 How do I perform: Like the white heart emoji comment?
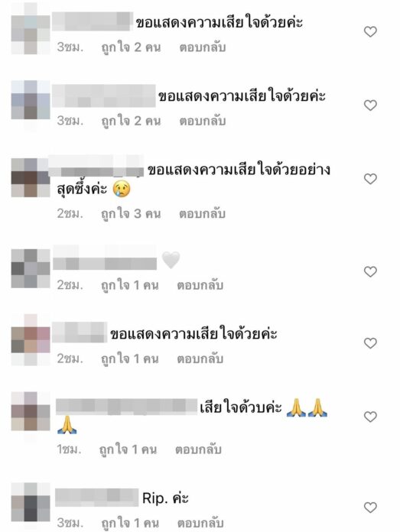click(370, 271)
